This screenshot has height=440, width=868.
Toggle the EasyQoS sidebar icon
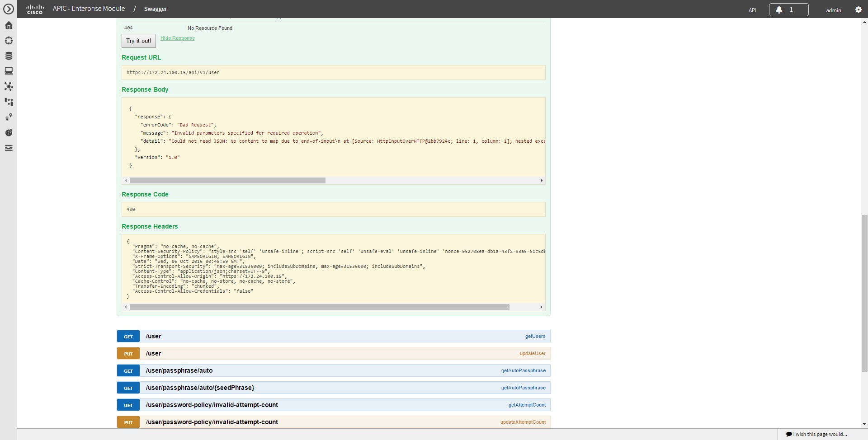tap(9, 132)
